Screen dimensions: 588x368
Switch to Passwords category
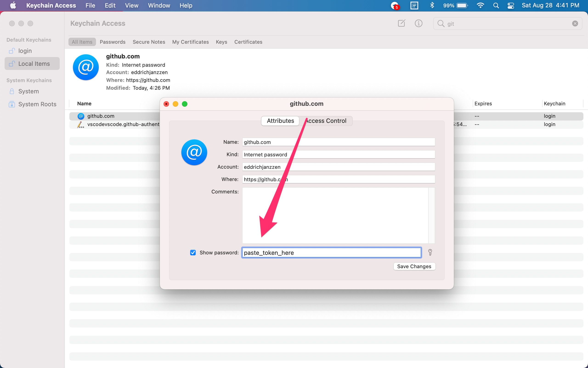tap(113, 42)
